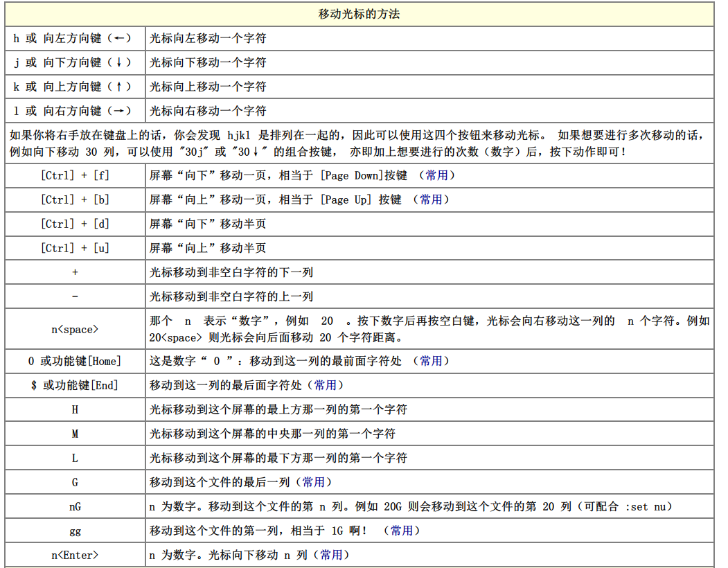The image size is (728, 568).
Task: Click blue "常用" in the Page Up row
Action: pyautogui.click(x=431, y=199)
